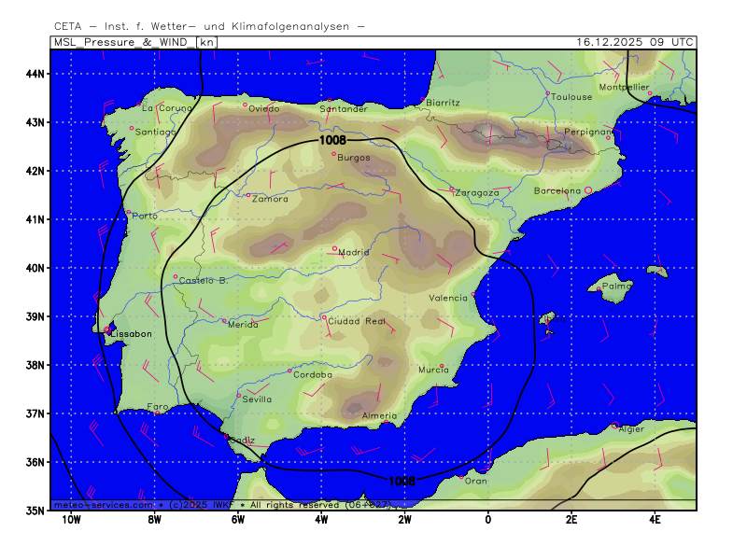Select the Porto city marker
The image size is (747, 560).
(128, 213)
